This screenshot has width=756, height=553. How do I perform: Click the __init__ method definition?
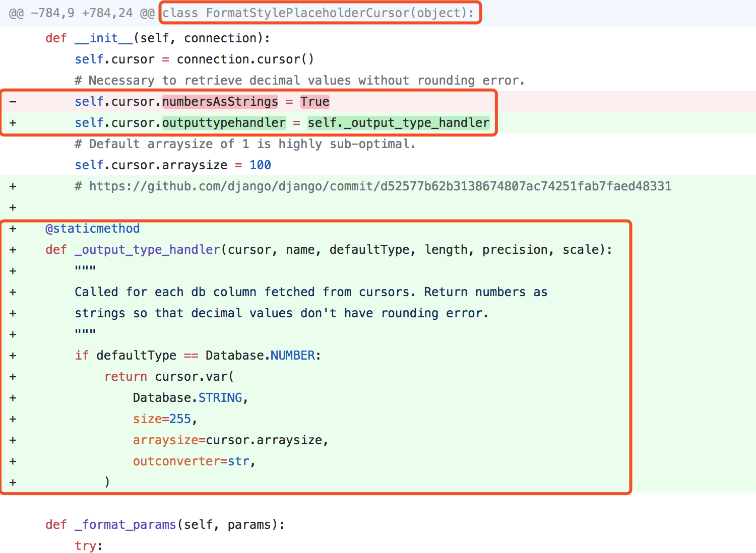tap(103, 38)
